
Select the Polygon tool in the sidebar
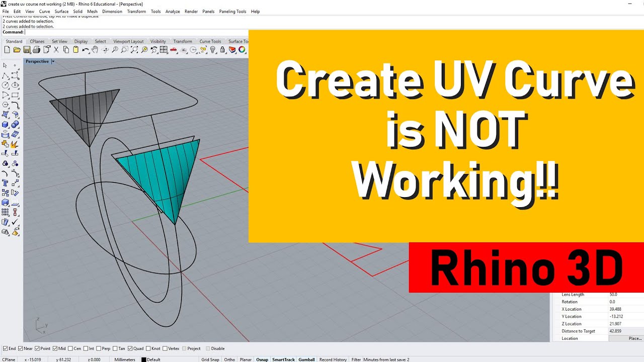tap(5, 105)
